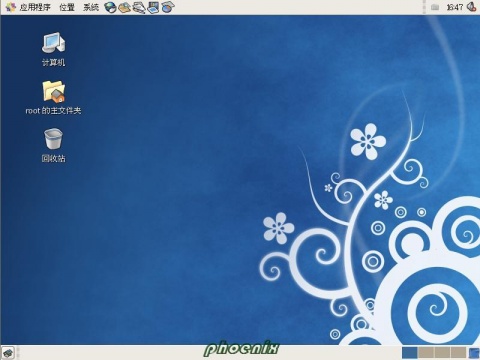Launch the email client envelope icon

point(125,7)
